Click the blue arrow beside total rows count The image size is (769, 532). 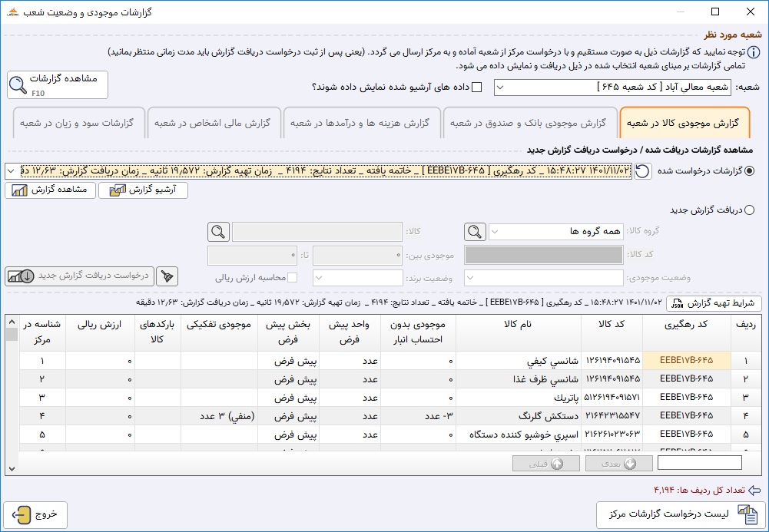pos(754,490)
